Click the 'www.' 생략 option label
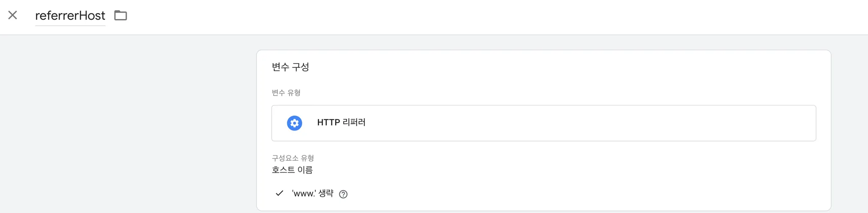The height and width of the screenshot is (213, 868). pos(312,194)
